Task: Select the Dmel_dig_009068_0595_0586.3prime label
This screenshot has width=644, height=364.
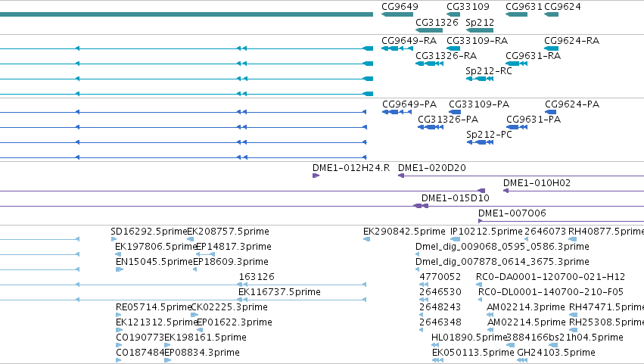Action: (502, 247)
